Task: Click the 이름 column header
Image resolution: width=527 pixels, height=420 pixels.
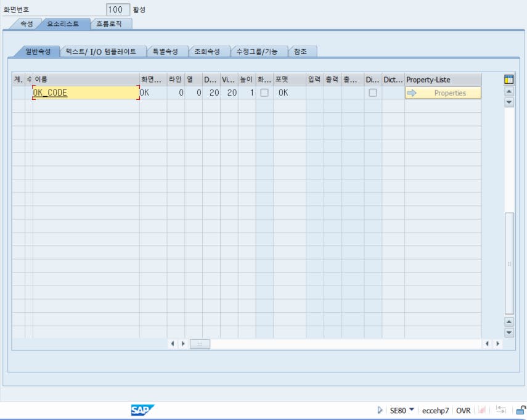Action: (x=86, y=80)
